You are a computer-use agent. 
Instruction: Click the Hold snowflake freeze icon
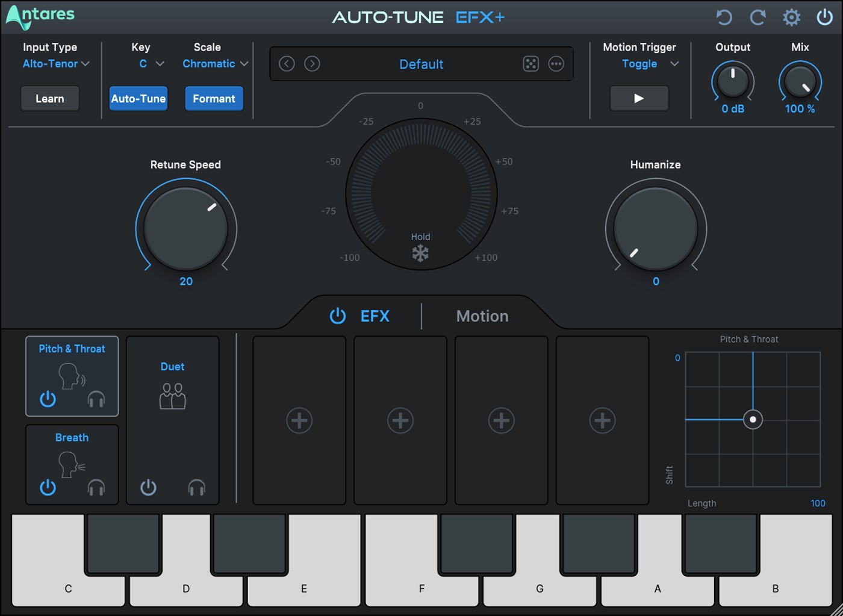[420, 253]
